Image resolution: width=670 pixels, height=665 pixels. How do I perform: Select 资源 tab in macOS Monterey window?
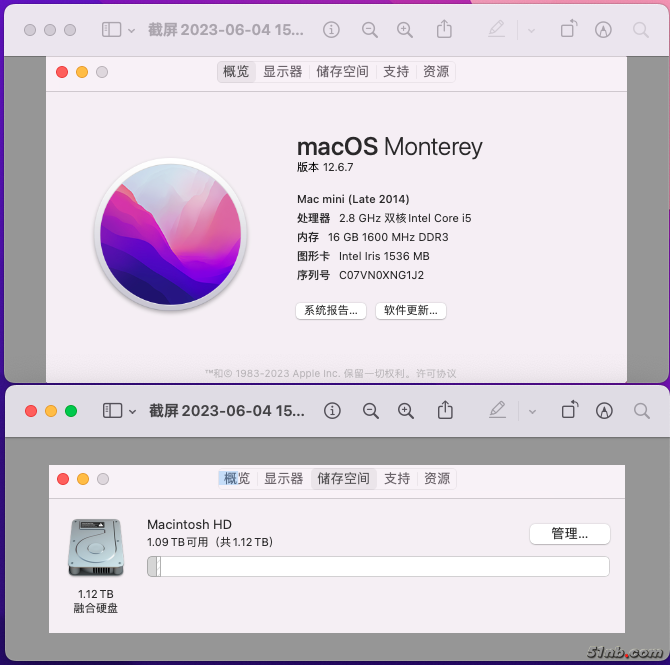click(x=436, y=71)
